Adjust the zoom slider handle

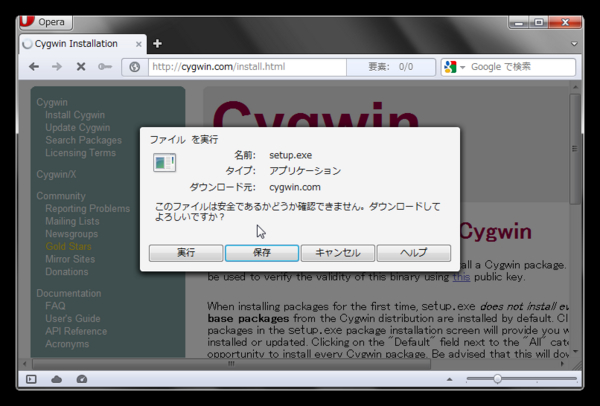click(497, 379)
